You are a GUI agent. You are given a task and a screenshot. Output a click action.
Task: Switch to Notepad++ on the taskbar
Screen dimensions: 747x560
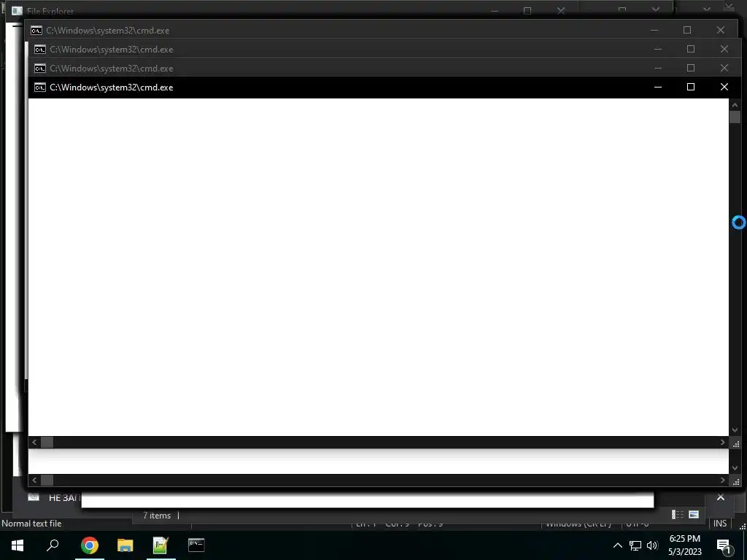point(160,545)
